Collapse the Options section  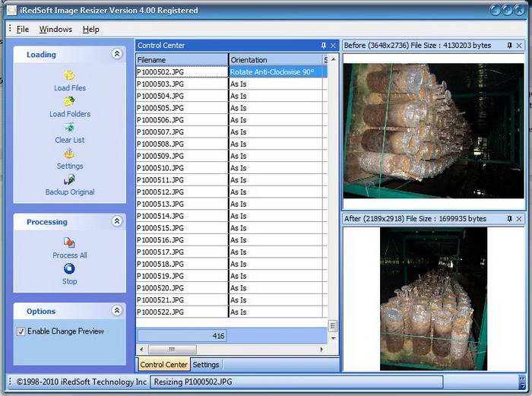[x=116, y=311]
